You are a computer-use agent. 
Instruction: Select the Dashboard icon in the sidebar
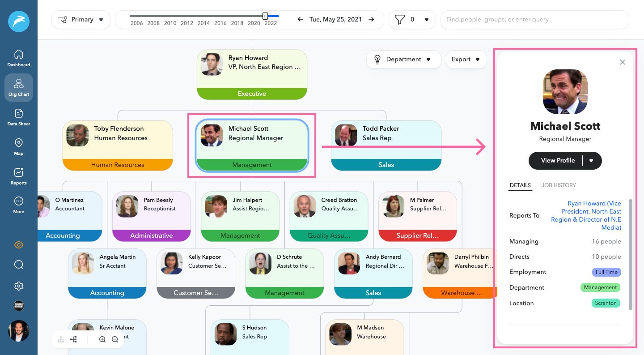coord(18,58)
